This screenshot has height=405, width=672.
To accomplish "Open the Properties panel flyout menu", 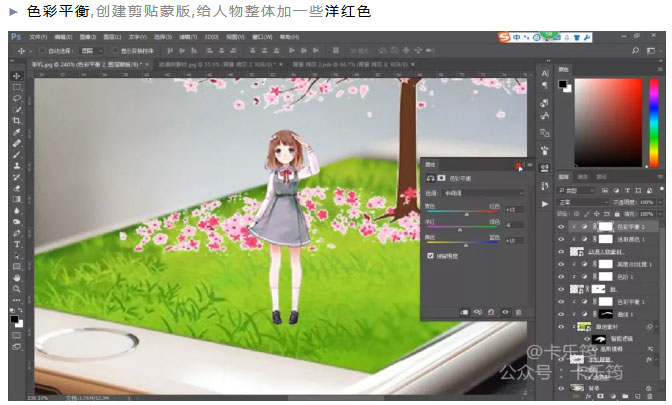I will [x=530, y=165].
